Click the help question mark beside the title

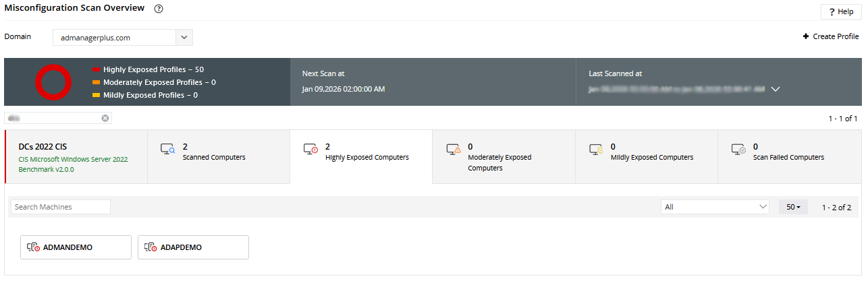click(159, 9)
